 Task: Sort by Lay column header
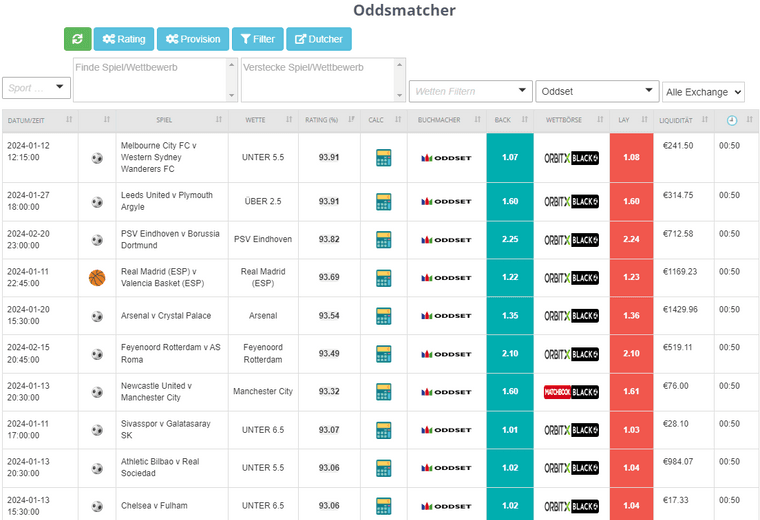(x=632, y=120)
